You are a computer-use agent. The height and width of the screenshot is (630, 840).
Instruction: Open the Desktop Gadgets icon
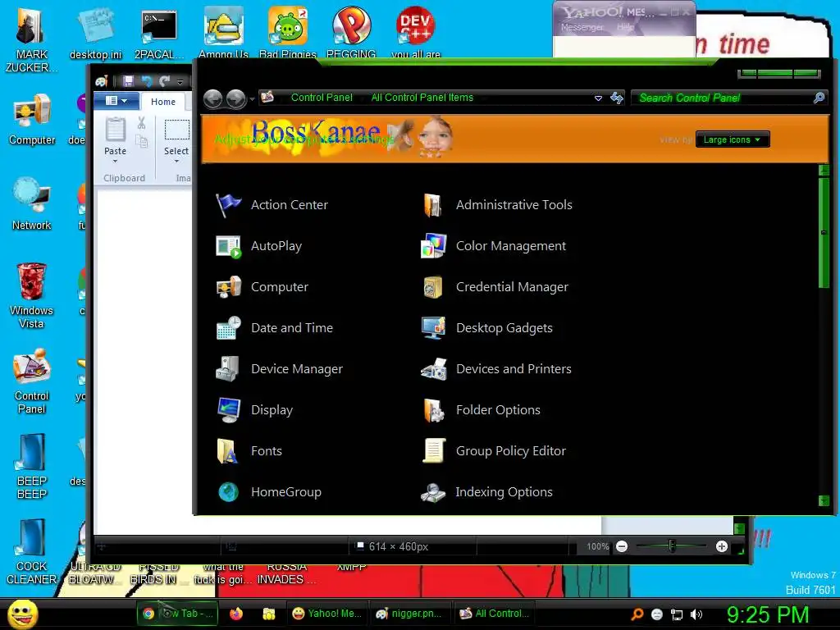pos(433,328)
